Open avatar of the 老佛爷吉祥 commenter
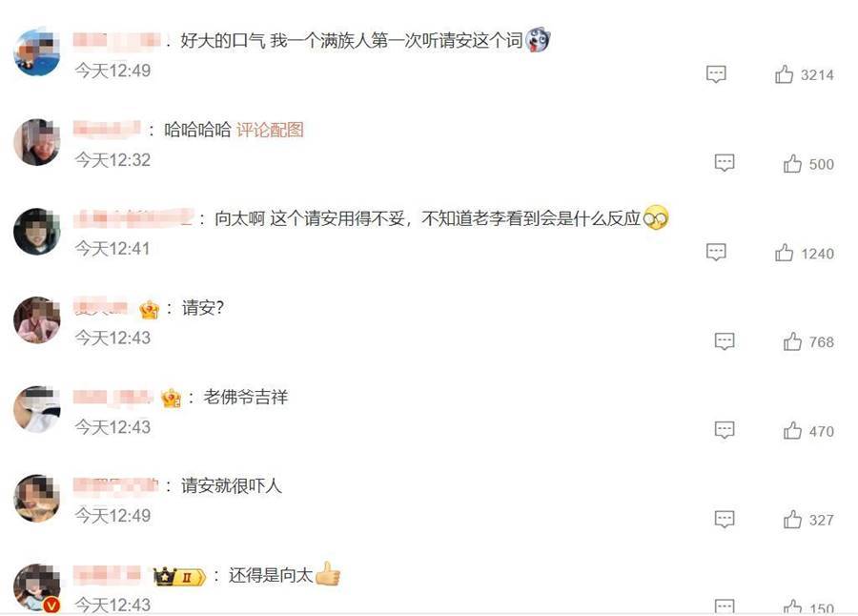This screenshot has height=616, width=858. click(37, 409)
